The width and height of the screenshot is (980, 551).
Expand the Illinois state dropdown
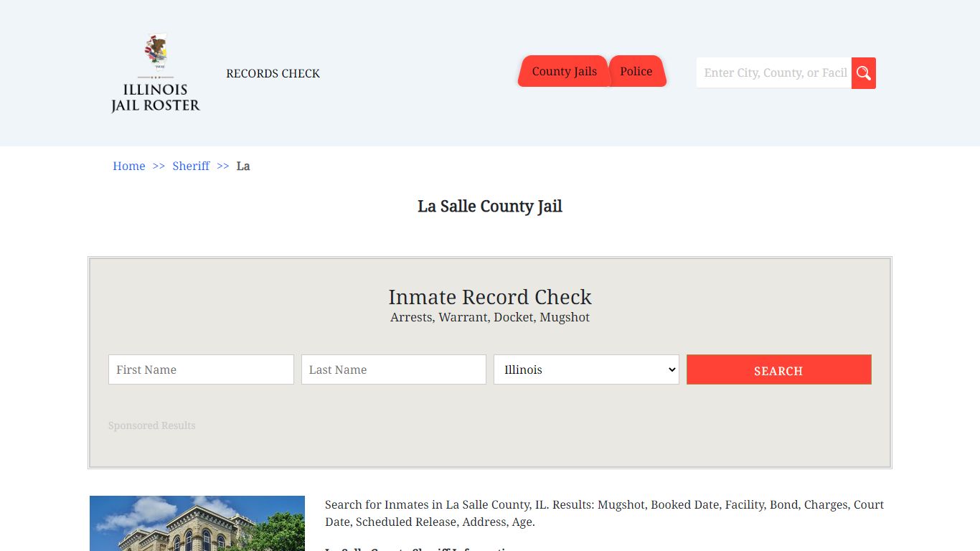[x=586, y=369]
